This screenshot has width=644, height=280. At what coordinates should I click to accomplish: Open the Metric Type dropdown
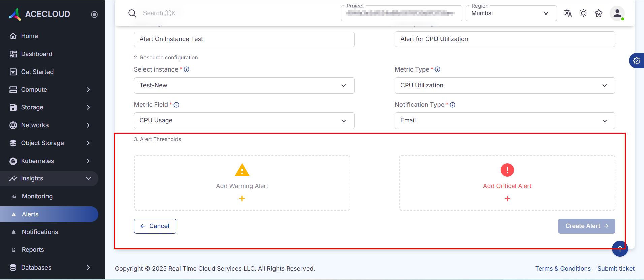pos(505,86)
